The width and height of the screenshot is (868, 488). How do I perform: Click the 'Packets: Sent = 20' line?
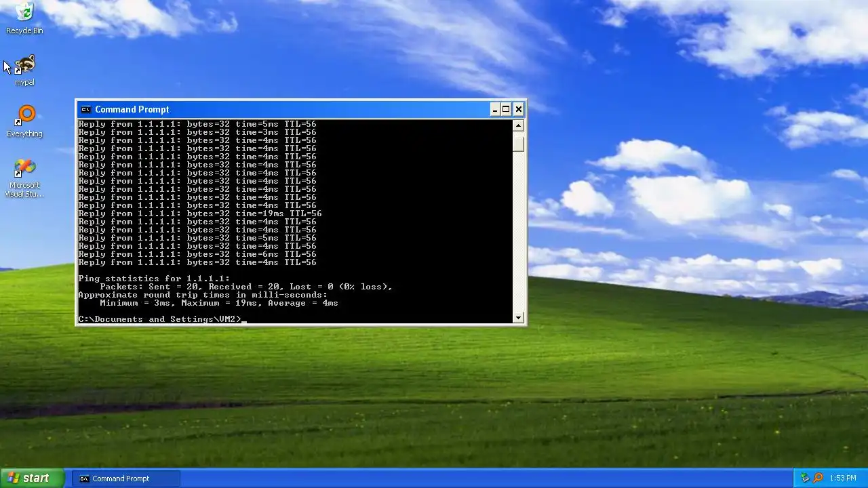246,287
